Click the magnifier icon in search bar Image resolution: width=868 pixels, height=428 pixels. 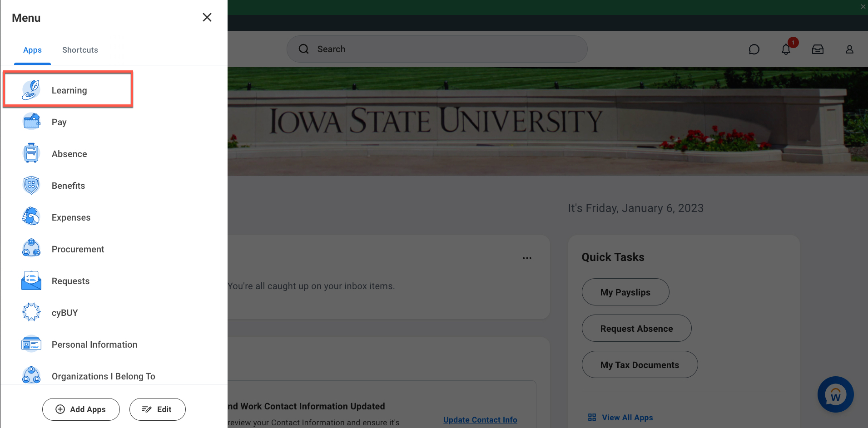[x=304, y=49]
